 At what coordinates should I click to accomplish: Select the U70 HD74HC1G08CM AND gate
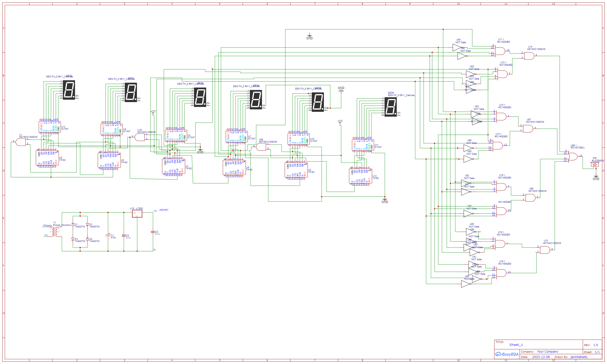click(545, 250)
